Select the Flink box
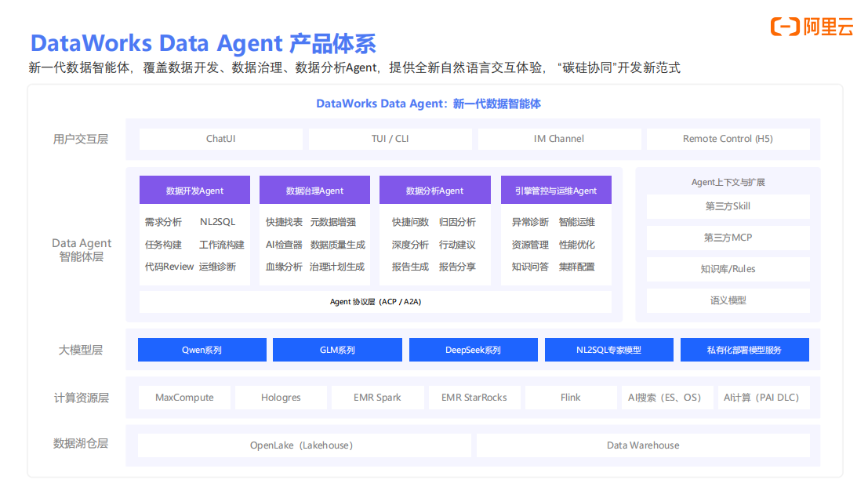This screenshot has height=487, width=868. click(x=571, y=398)
